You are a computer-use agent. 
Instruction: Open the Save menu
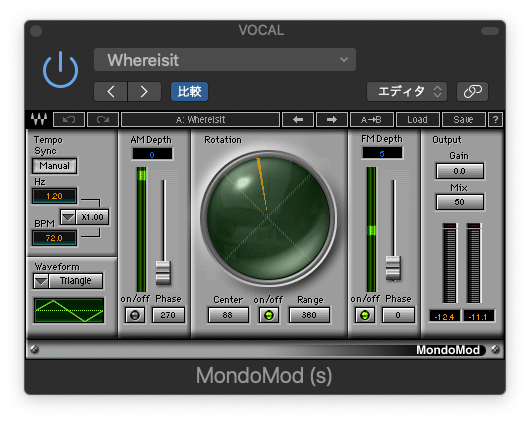[463, 119]
